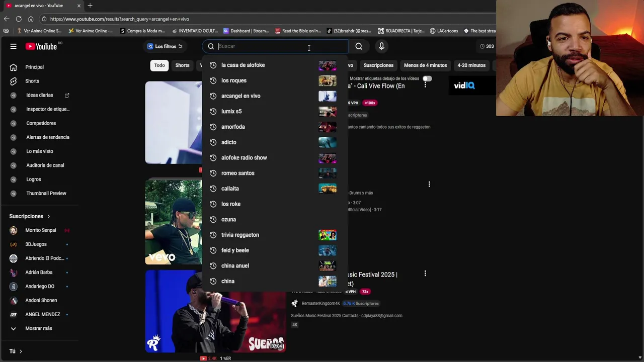
Task: Select Menos de 4 minutos chip
Action: click(x=425, y=65)
